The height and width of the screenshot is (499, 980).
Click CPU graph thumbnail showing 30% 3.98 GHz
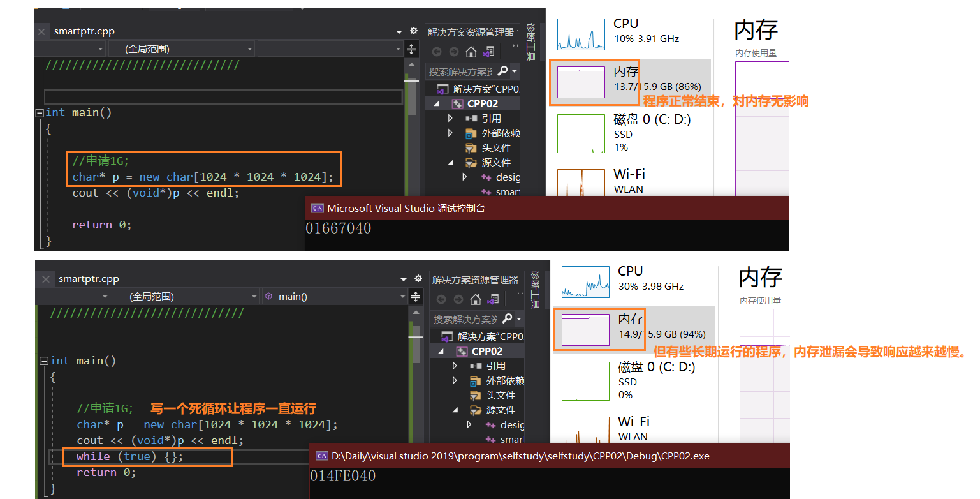pos(585,282)
